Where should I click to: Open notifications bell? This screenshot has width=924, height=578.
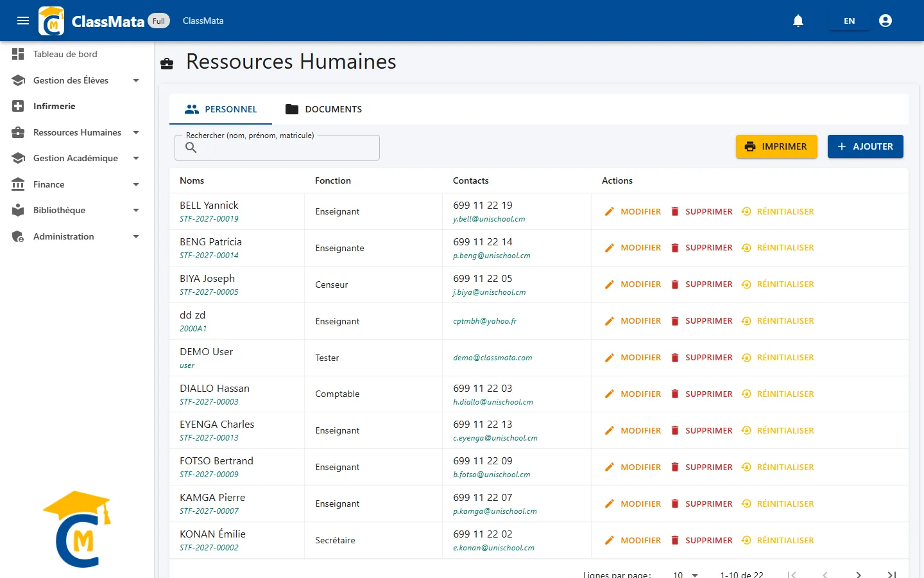798,21
